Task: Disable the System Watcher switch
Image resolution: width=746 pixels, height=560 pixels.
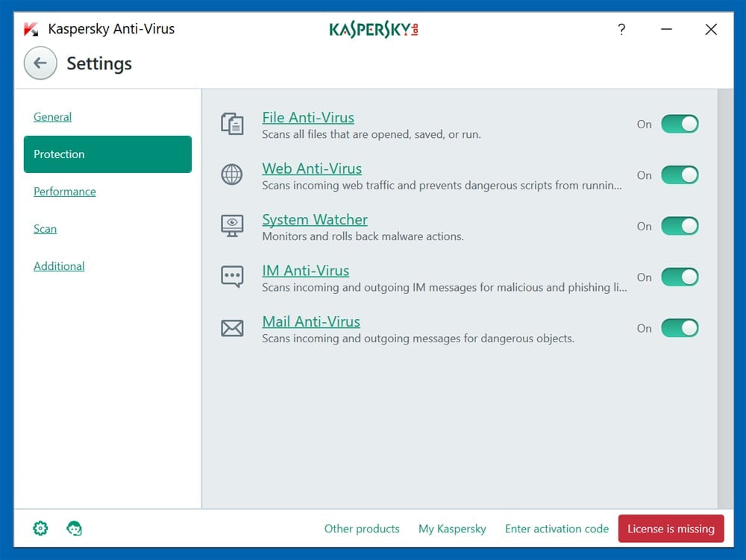Action: coord(680,226)
